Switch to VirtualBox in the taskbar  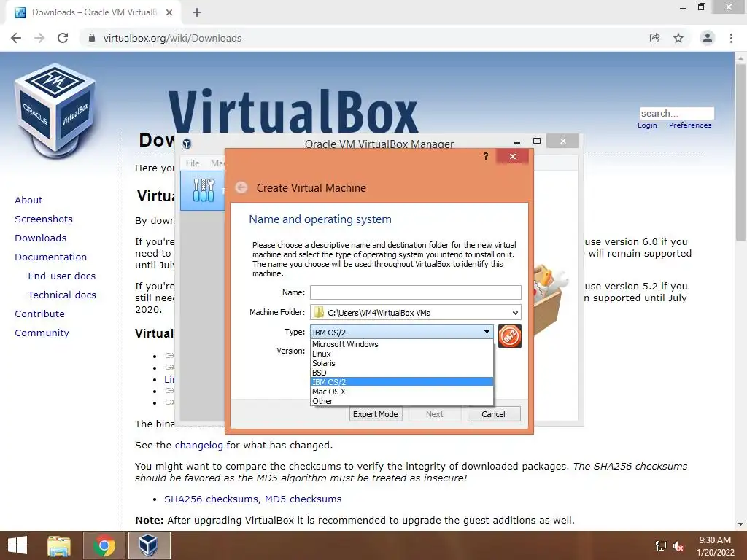pyautogui.click(x=149, y=545)
